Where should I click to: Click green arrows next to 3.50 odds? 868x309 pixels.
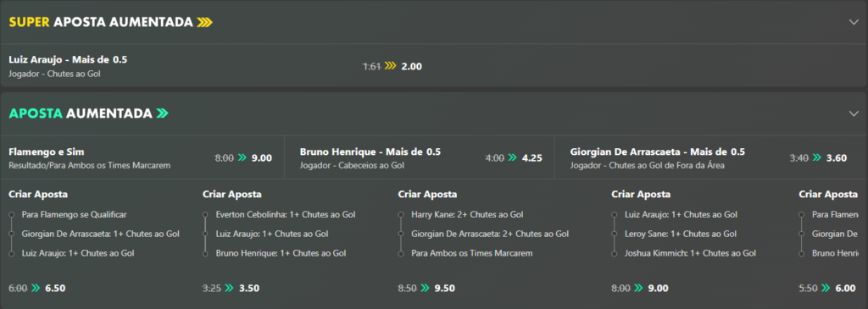click(x=230, y=288)
